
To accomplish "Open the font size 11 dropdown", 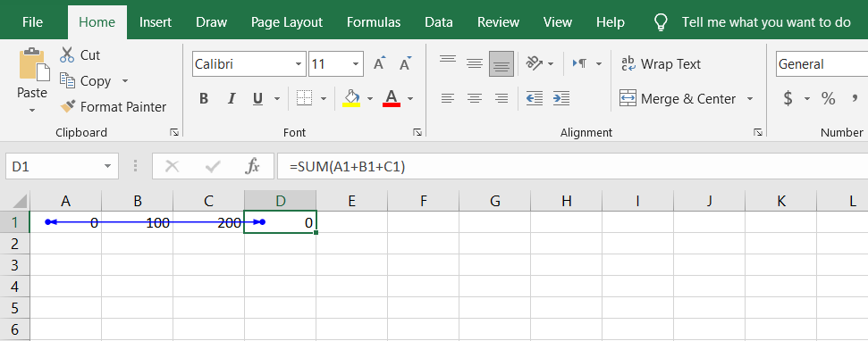I will [356, 64].
